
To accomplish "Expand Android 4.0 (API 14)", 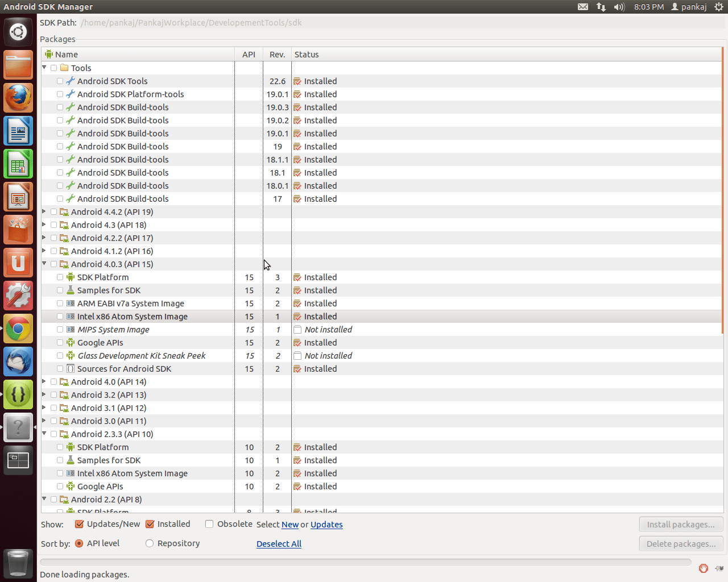I will pyautogui.click(x=44, y=381).
